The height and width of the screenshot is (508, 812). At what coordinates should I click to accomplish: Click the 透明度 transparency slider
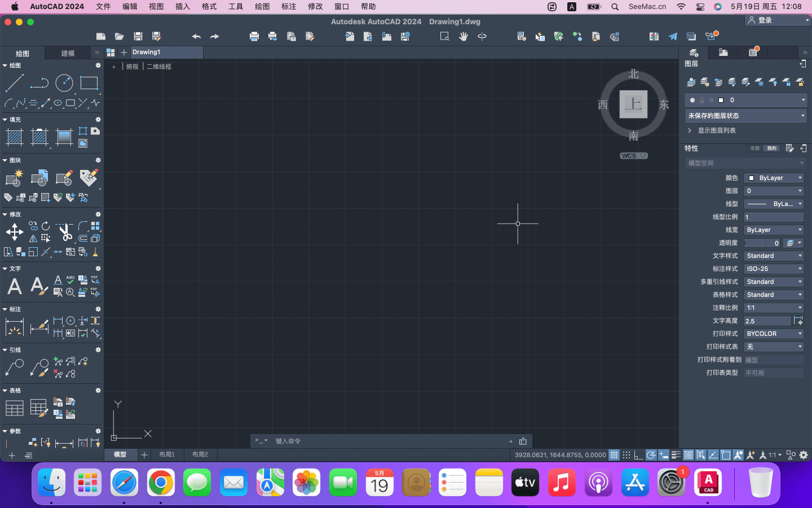762,243
